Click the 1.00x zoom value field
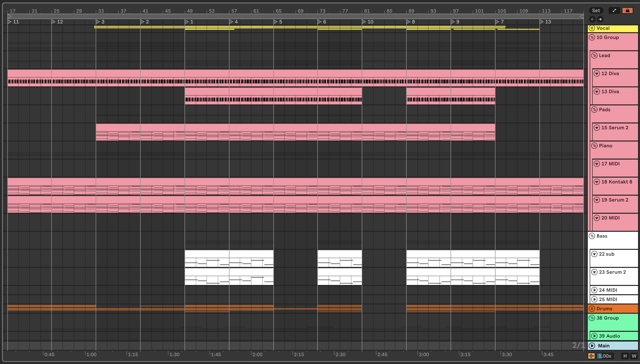This screenshot has width=640, height=364. 605,356
